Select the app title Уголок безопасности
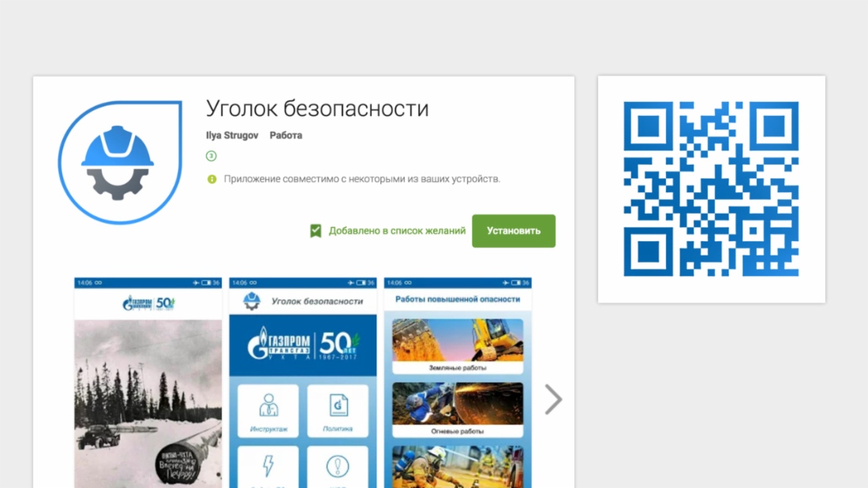 [317, 109]
